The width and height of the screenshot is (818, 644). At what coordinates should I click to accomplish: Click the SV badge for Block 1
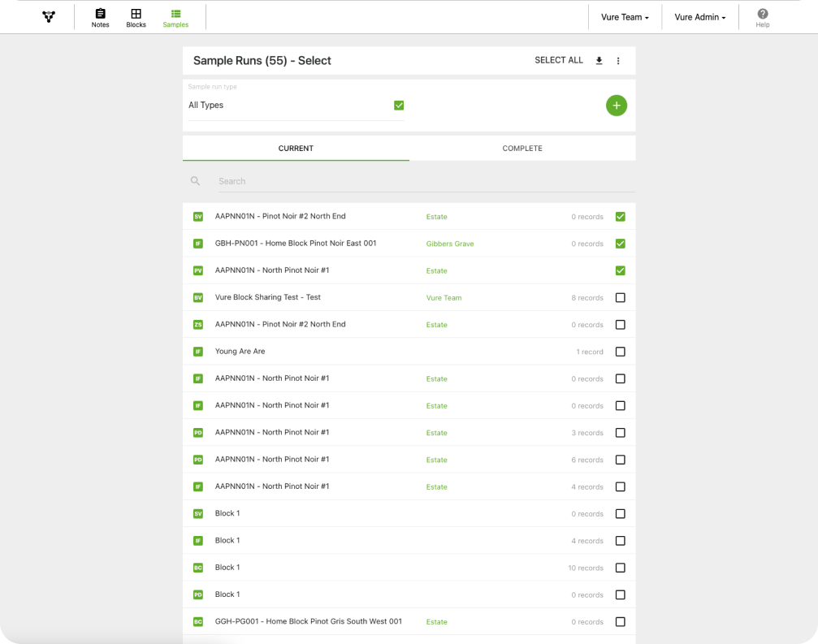198,513
